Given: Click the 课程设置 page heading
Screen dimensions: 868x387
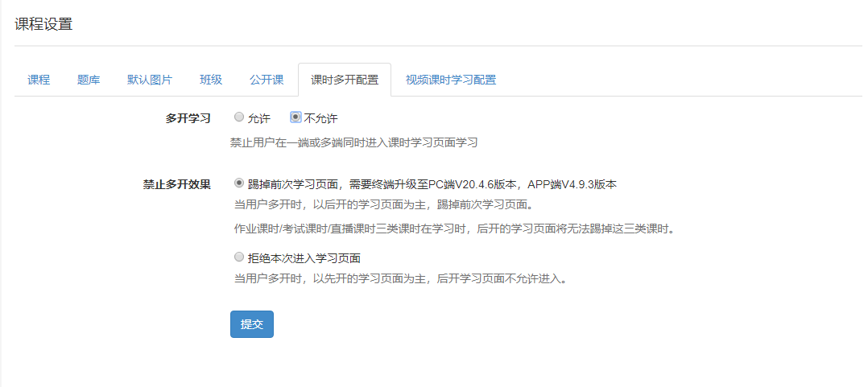Looking at the screenshot, I should click(43, 24).
